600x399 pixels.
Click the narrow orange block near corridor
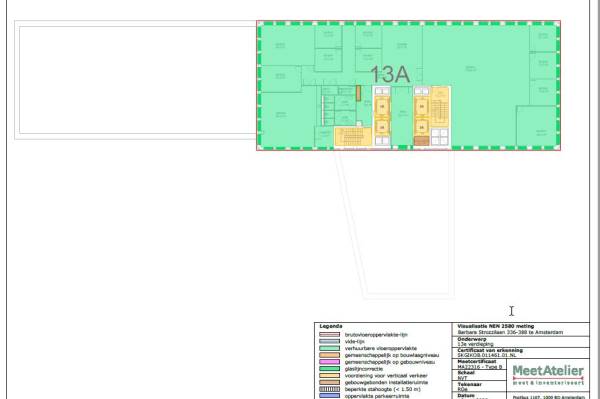click(358, 93)
